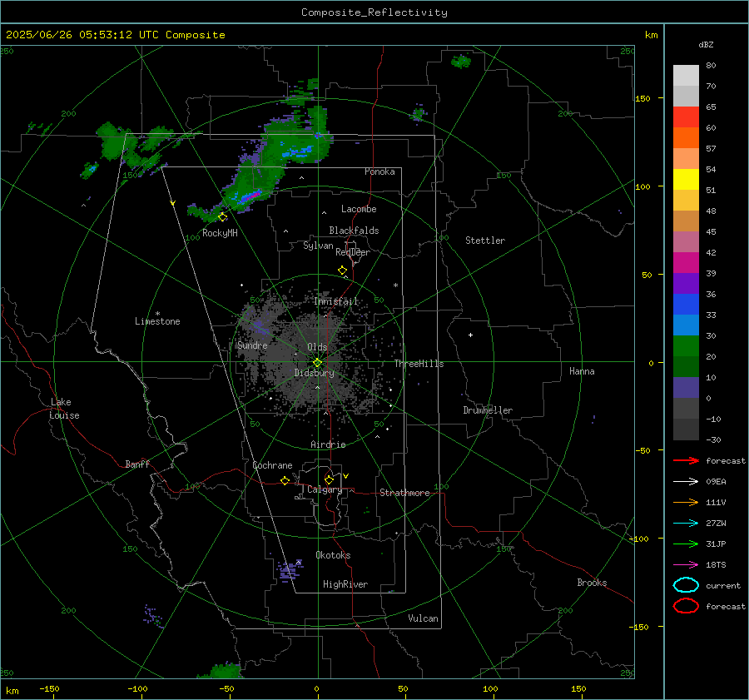Click the Okotoks town label
The height and width of the screenshot is (700, 749).
pos(333,555)
